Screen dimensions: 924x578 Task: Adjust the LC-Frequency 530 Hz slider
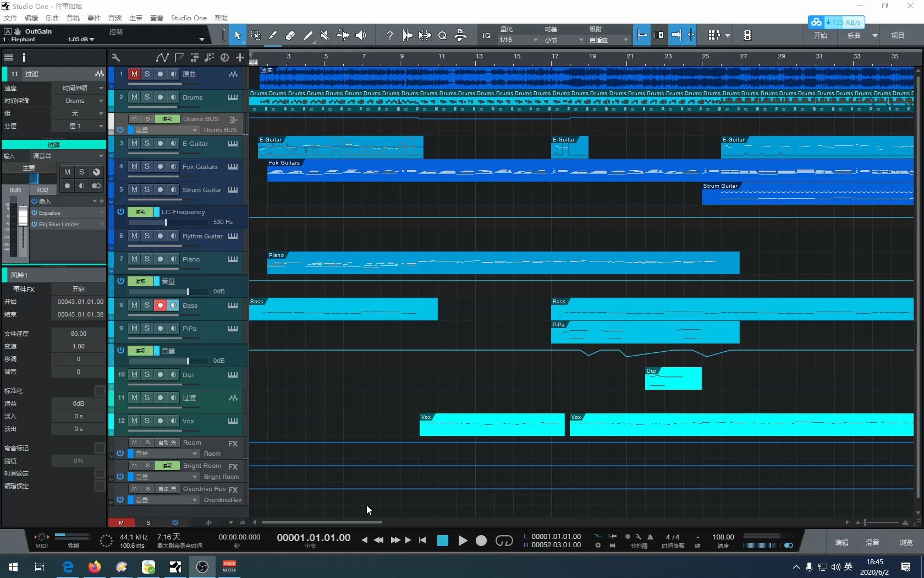(169, 222)
